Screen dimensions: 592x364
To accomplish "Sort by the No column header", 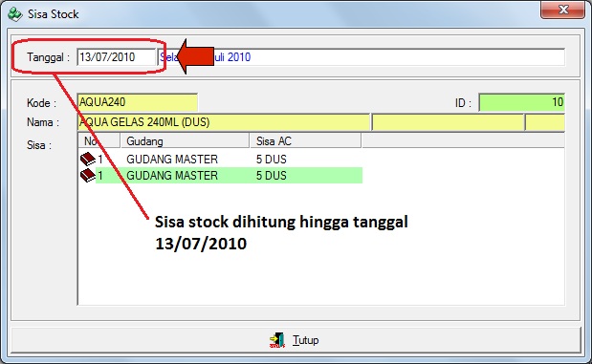I will [99, 141].
